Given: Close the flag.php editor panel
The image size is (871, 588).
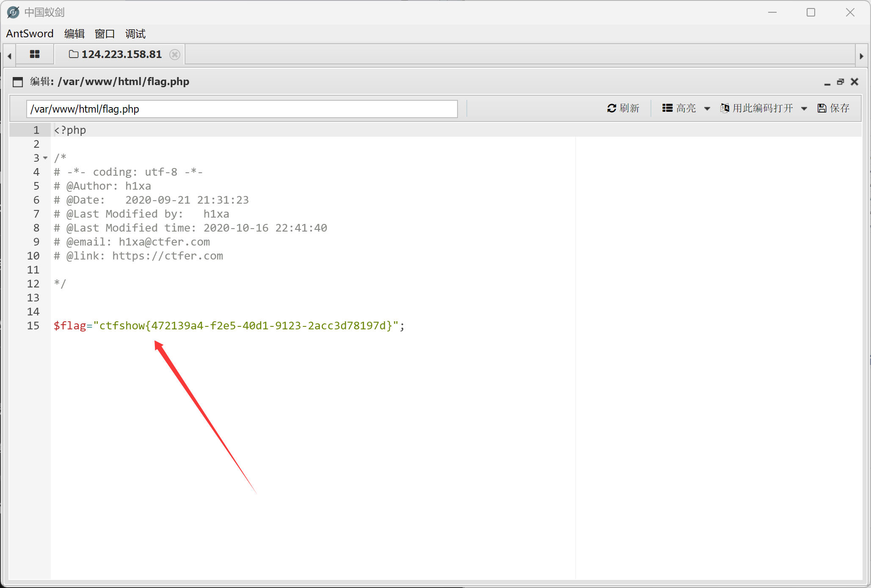Looking at the screenshot, I should pyautogui.click(x=854, y=82).
